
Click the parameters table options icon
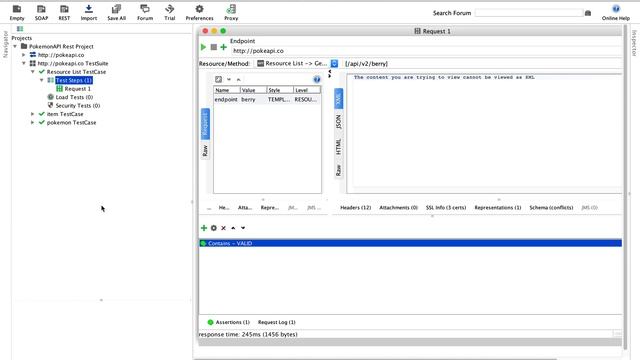[x=218, y=79]
